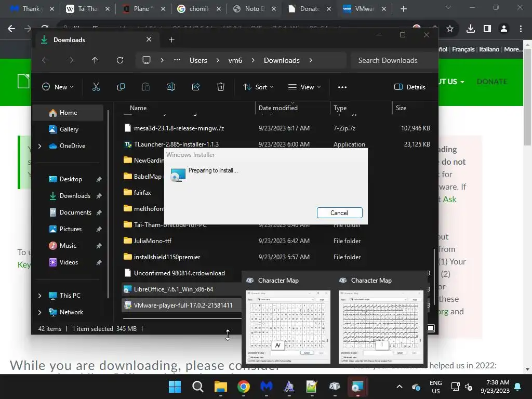This screenshot has height=399, width=532.
Task: Click the Cut scissors icon in Explorer toolbar
Action: click(96, 87)
